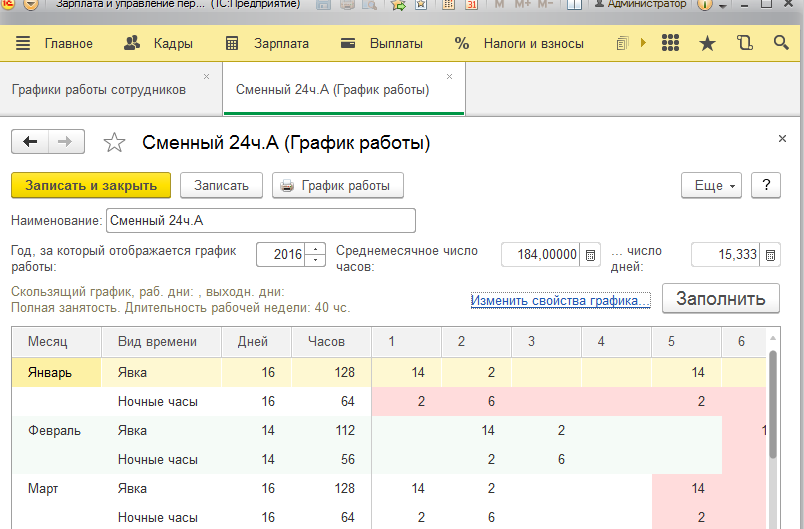Open Favorites via the star icon
Screen dimensions: 804x529
point(707,43)
